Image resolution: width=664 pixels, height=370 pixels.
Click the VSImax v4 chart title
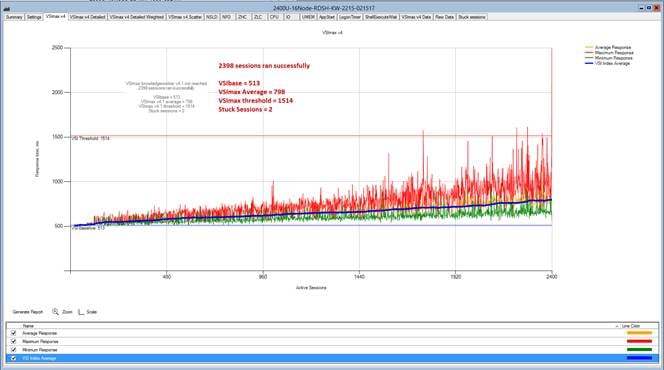click(x=332, y=32)
